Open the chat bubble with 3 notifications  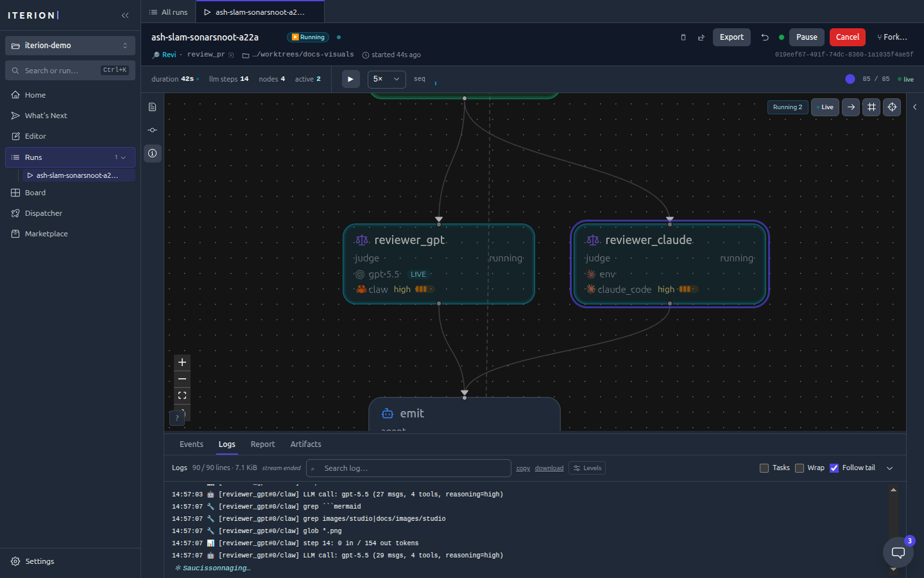pos(898,552)
